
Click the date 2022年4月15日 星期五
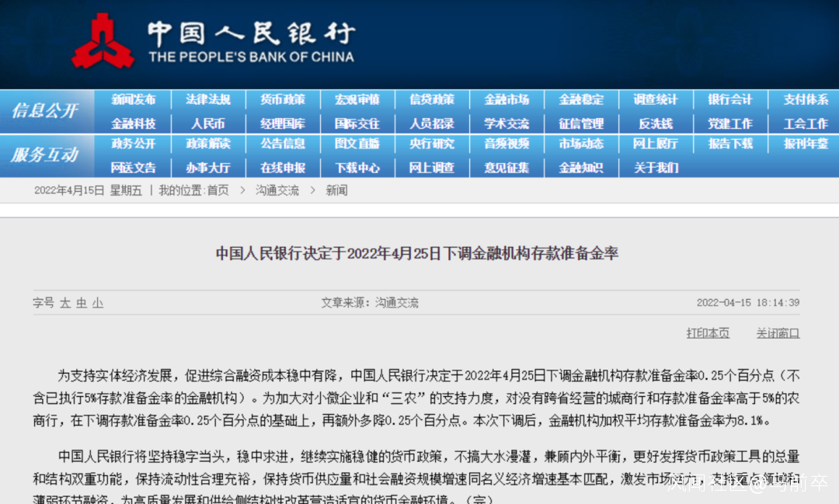89,190
